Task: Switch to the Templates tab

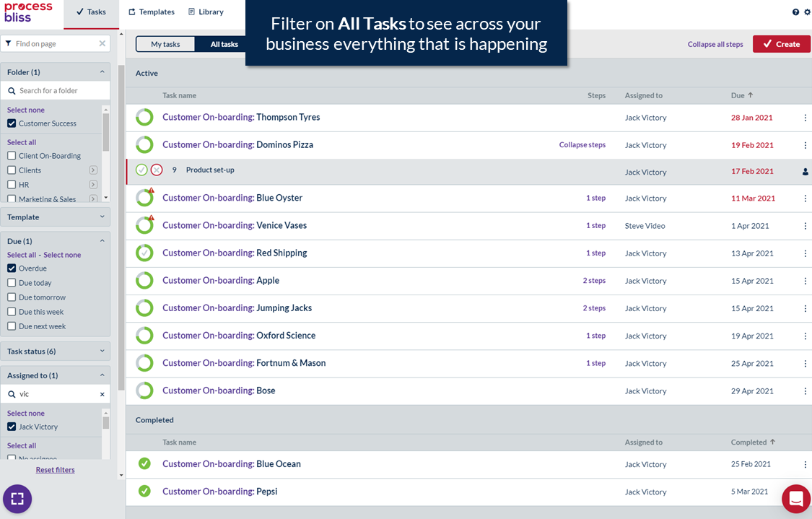Action: coord(152,12)
